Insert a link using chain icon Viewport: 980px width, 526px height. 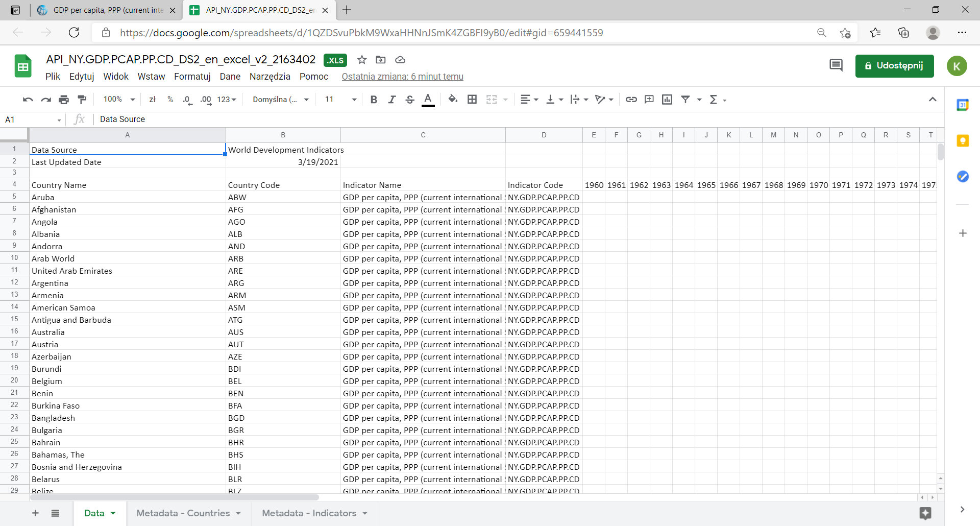[631, 100]
